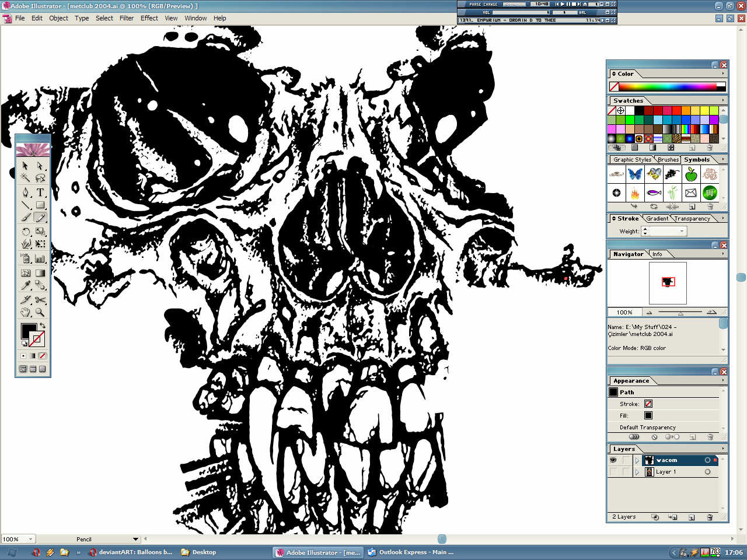The image size is (747, 560).
Task: Select the butterfly symbol
Action: pos(635,174)
